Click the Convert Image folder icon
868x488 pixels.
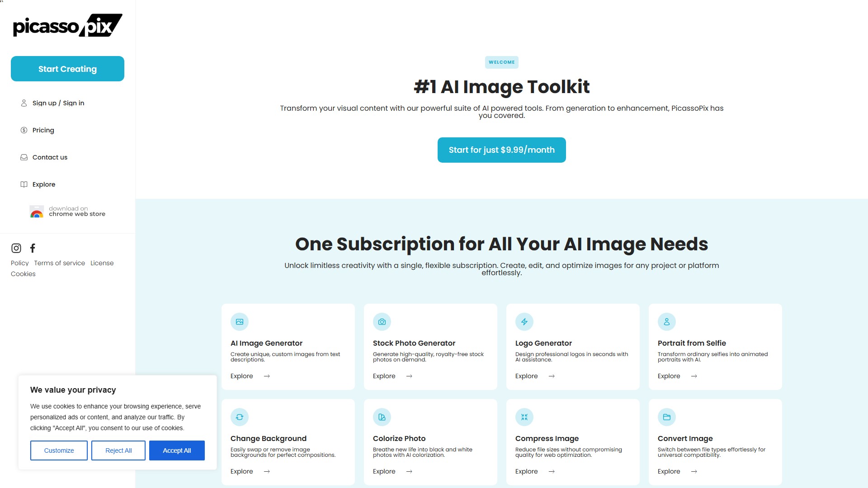[x=667, y=417]
